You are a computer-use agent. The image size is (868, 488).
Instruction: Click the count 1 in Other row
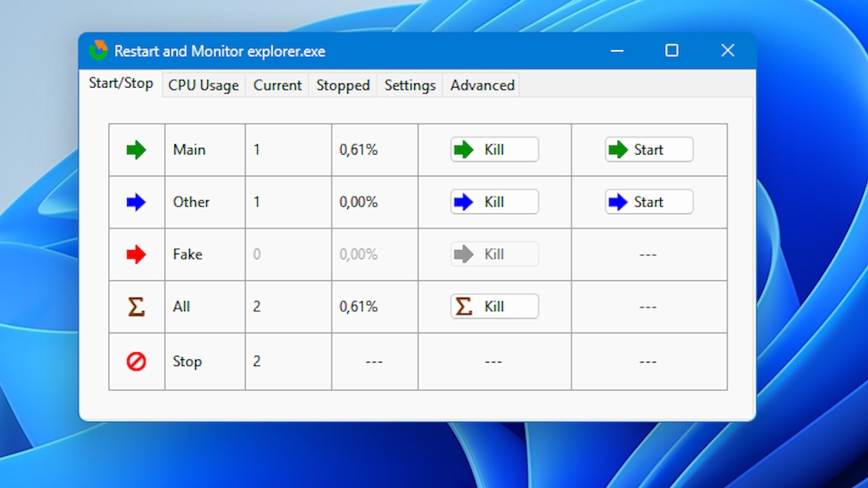[257, 202]
